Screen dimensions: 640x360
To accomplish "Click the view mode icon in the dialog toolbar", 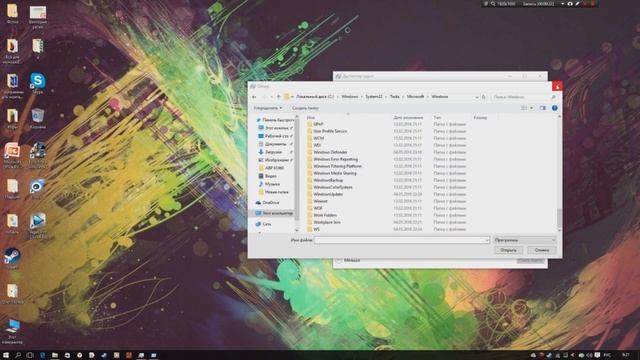I will tap(524, 108).
